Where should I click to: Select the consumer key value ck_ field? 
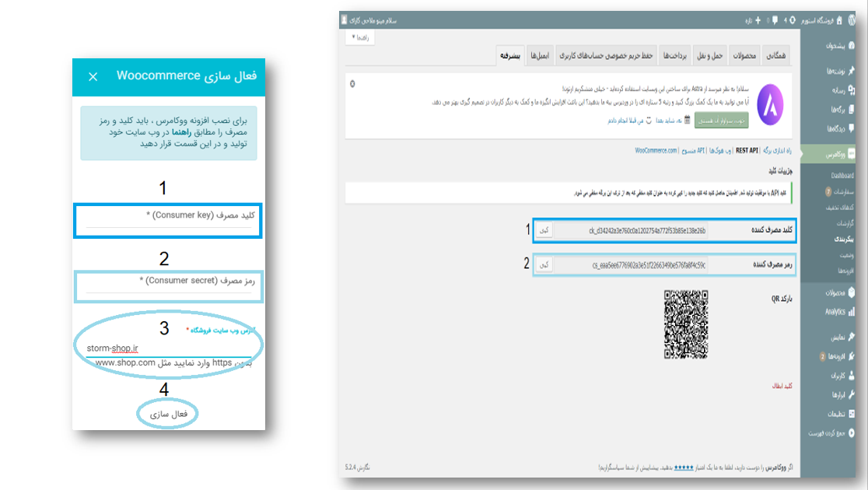[x=631, y=231]
